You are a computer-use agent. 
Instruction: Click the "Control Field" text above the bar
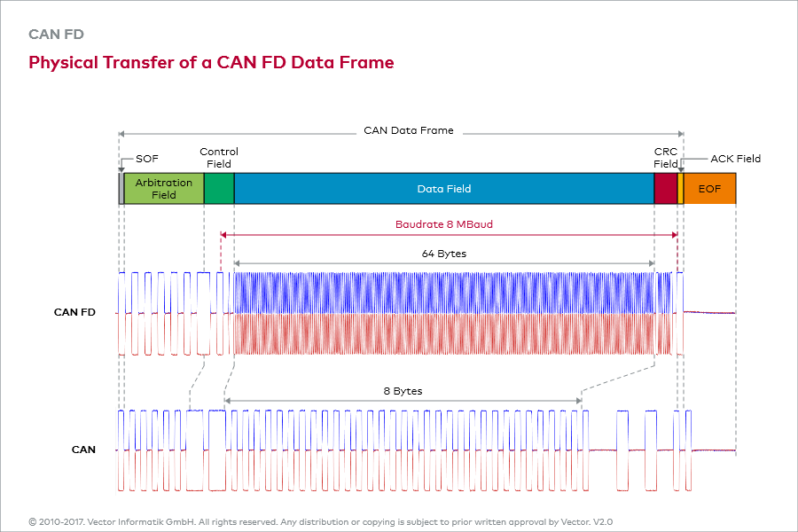point(219,158)
